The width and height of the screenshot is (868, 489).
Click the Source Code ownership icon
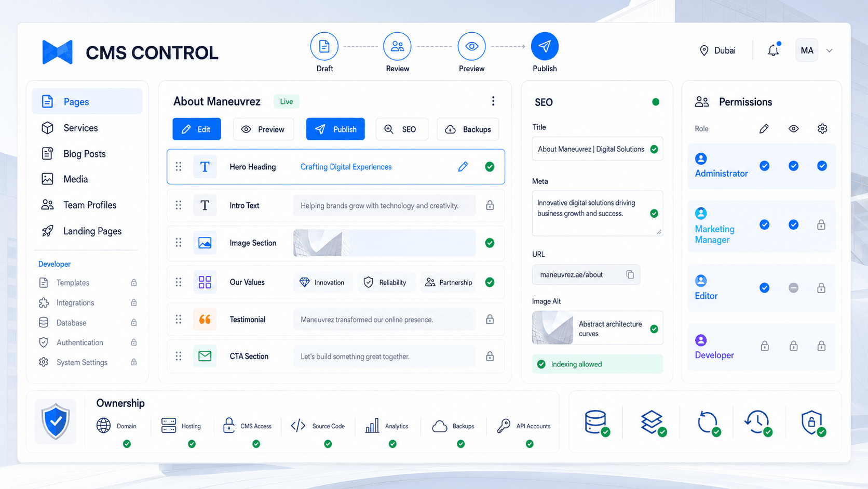point(298,426)
